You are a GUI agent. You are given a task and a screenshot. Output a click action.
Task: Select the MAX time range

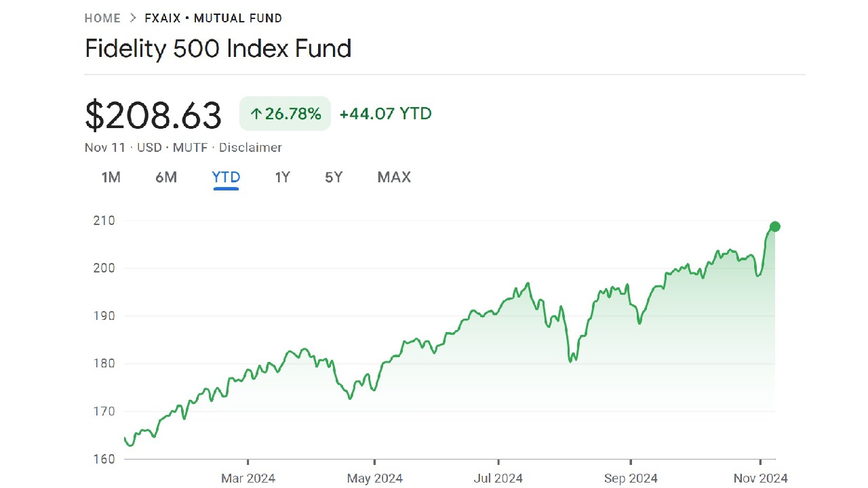[x=394, y=178]
